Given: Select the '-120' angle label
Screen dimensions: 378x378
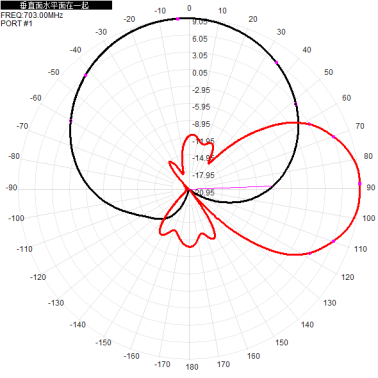Looking at the screenshot, I should pyautogui.click(x=38, y=277).
